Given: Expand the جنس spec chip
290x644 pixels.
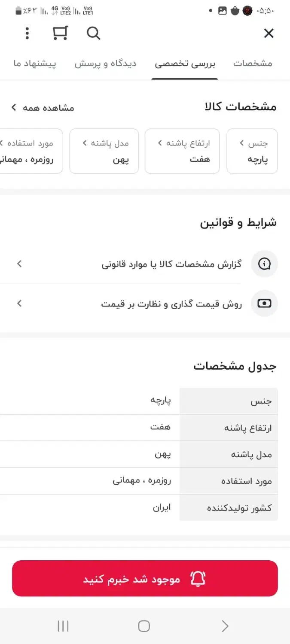Looking at the screenshot, I should click(x=252, y=151).
